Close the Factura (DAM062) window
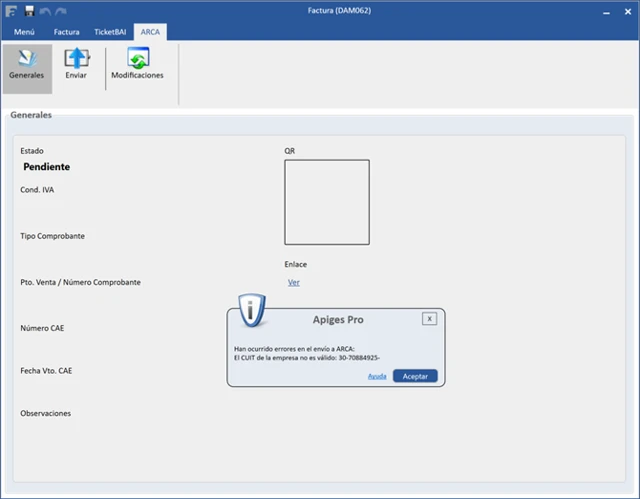This screenshot has width=640, height=499. (626, 11)
